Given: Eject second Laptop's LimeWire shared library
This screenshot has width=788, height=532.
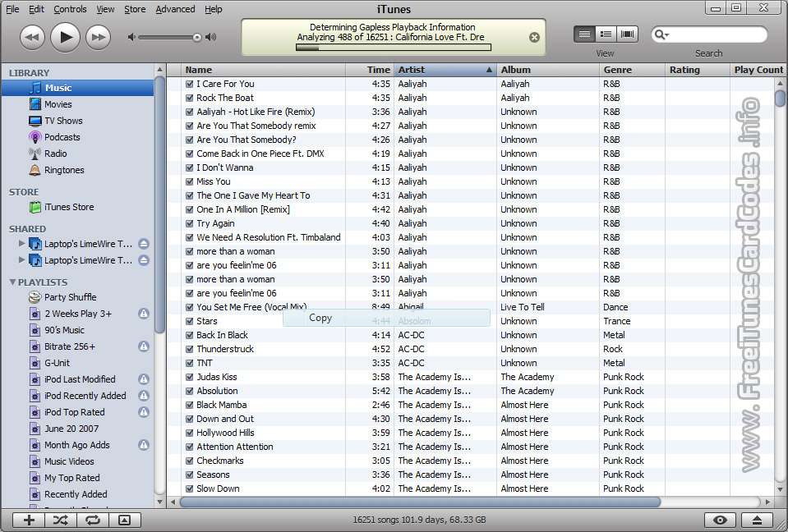Looking at the screenshot, I should point(144,260).
